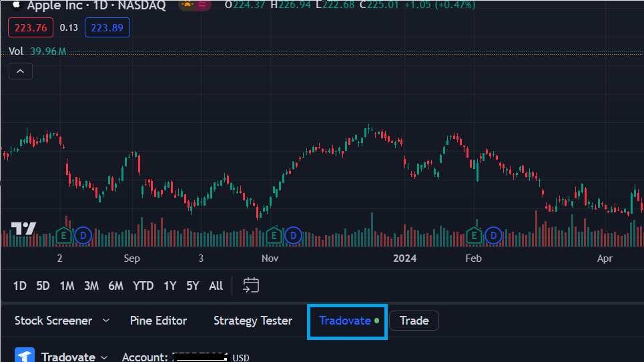The width and height of the screenshot is (644, 362).
Task: Click the sun market status icon
Action: (x=188, y=5)
